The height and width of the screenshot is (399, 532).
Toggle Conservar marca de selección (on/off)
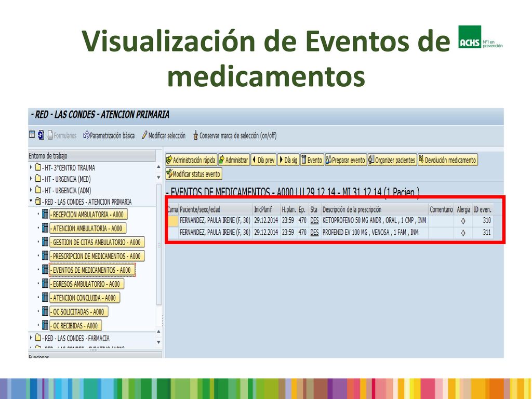click(x=234, y=136)
